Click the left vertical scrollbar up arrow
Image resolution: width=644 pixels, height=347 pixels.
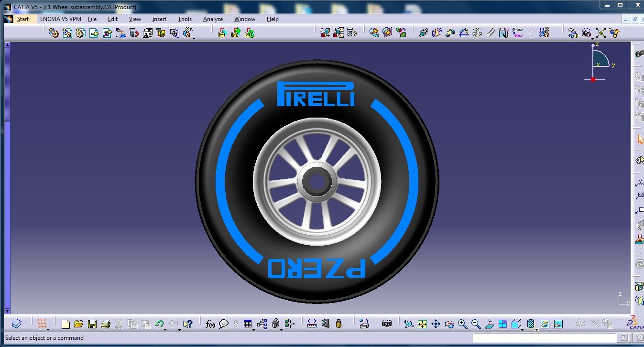[x=7, y=45]
